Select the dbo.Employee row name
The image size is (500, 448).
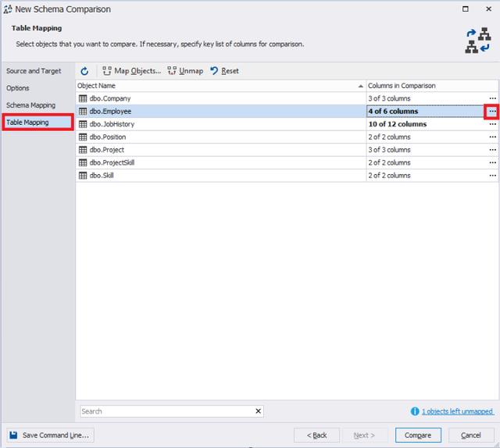click(110, 111)
